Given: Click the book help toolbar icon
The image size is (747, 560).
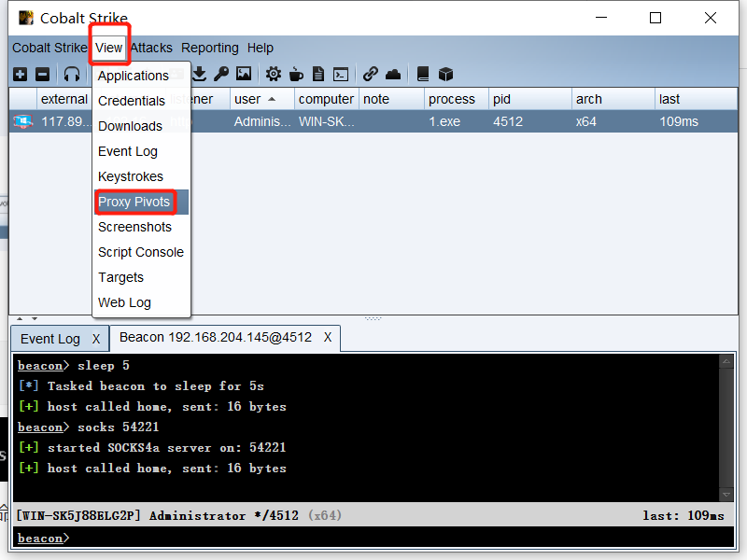Looking at the screenshot, I should [x=423, y=75].
